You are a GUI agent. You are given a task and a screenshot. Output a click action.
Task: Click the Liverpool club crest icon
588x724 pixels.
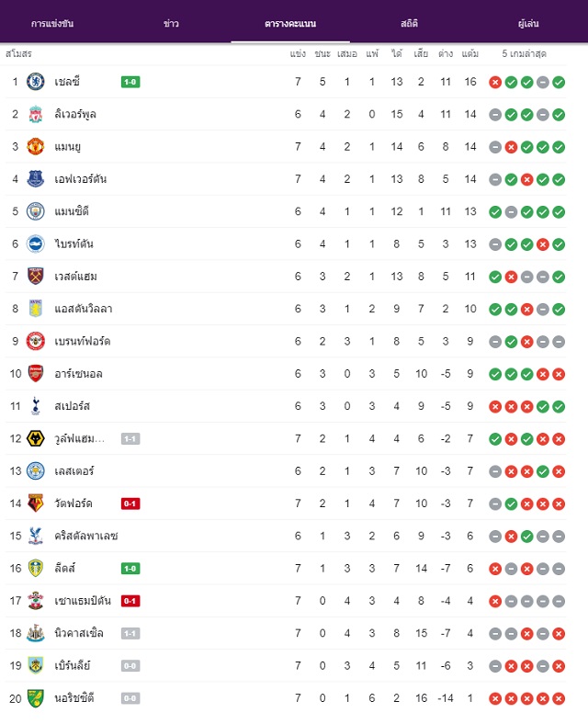[x=36, y=114]
